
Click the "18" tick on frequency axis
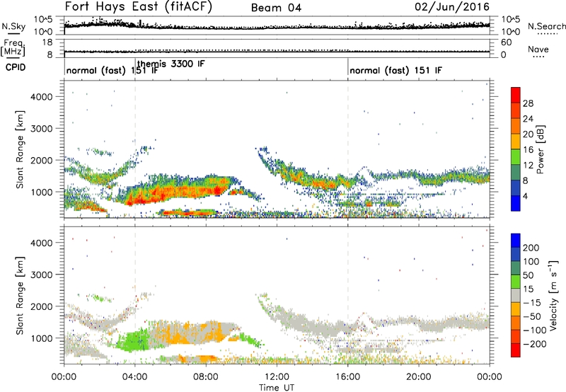pyautogui.click(x=47, y=42)
